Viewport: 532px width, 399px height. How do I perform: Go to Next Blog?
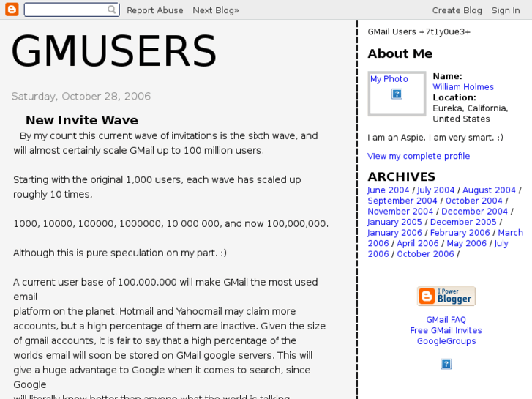[x=216, y=10]
